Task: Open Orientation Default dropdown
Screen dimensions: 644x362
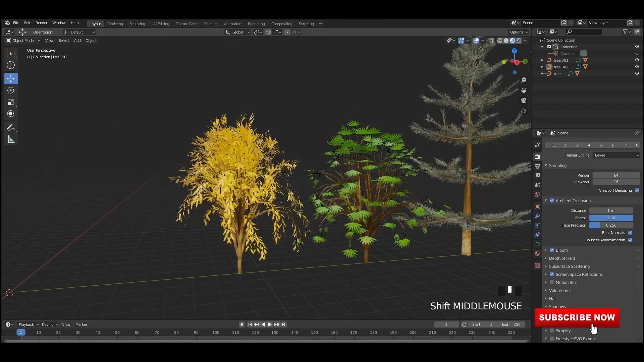Action: [79, 32]
